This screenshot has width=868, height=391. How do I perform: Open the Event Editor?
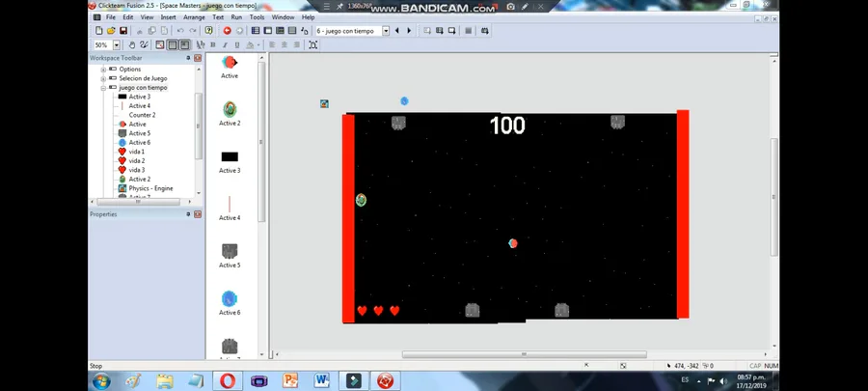point(280,31)
